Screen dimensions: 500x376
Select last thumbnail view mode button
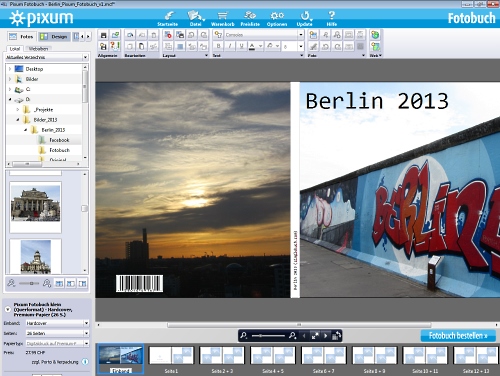click(x=82, y=284)
